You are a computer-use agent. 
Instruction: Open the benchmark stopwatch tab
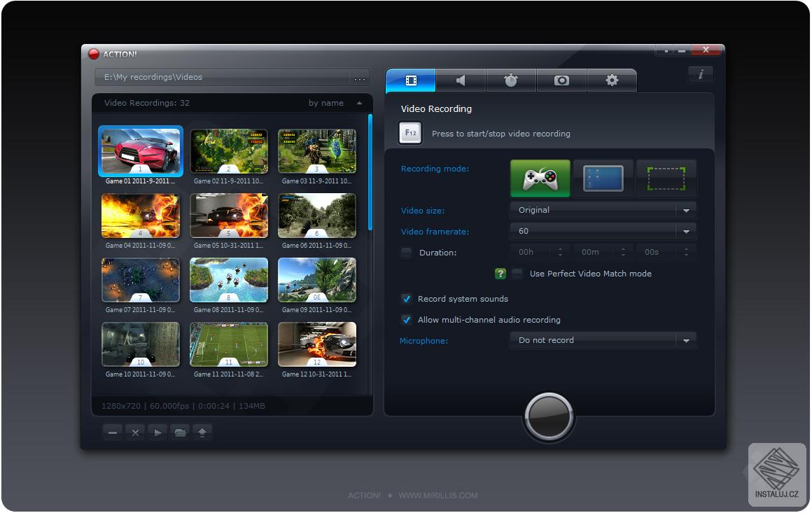tap(510, 80)
